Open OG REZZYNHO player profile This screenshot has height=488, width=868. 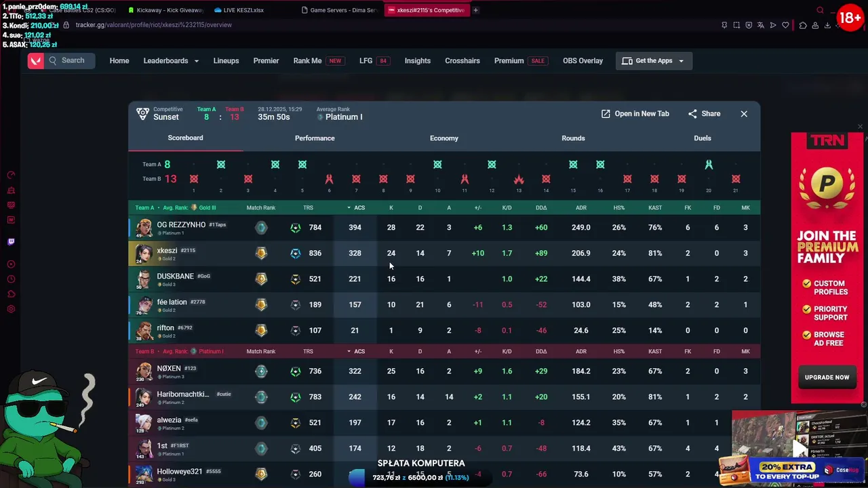coord(181,224)
